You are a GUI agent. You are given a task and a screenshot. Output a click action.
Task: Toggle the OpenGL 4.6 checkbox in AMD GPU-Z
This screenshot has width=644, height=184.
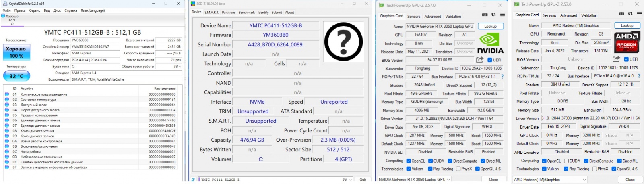[614, 169]
